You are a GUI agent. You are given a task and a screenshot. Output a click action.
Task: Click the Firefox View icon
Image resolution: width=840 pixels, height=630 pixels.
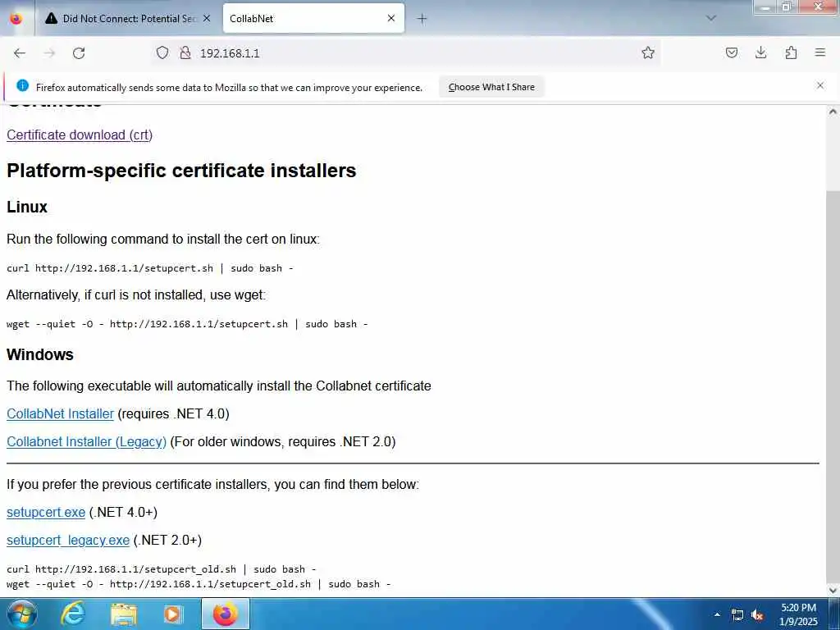pyautogui.click(x=16, y=19)
